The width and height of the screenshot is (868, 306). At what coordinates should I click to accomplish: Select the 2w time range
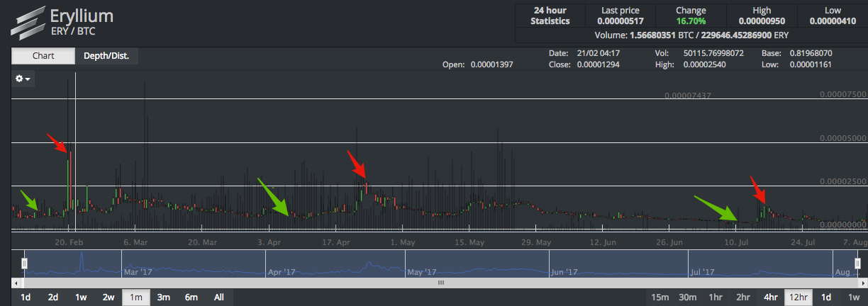coord(108,297)
